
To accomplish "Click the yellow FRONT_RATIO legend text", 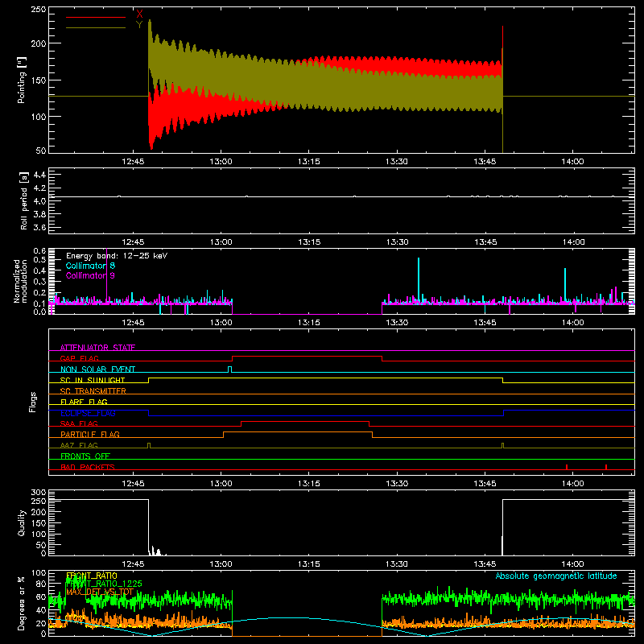I will click(92, 576).
